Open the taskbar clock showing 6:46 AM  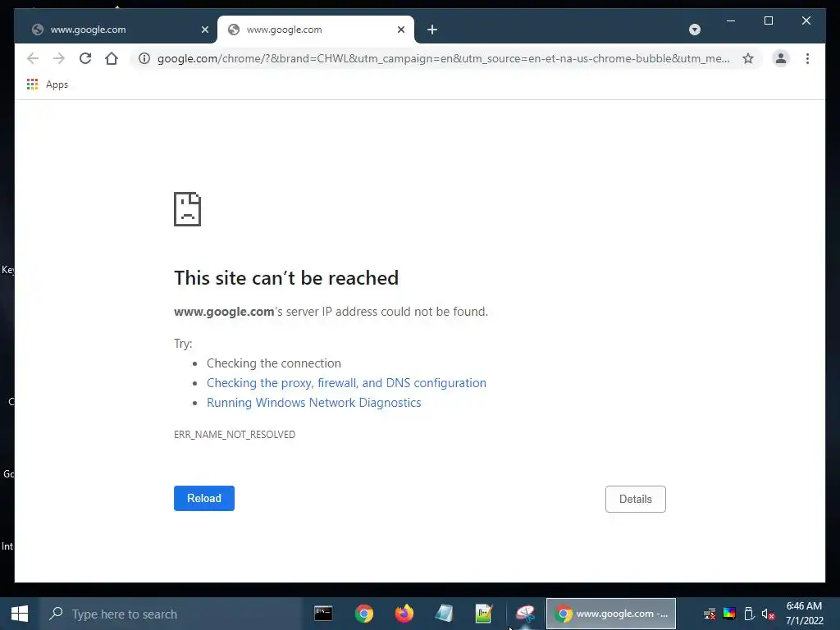[804, 614]
